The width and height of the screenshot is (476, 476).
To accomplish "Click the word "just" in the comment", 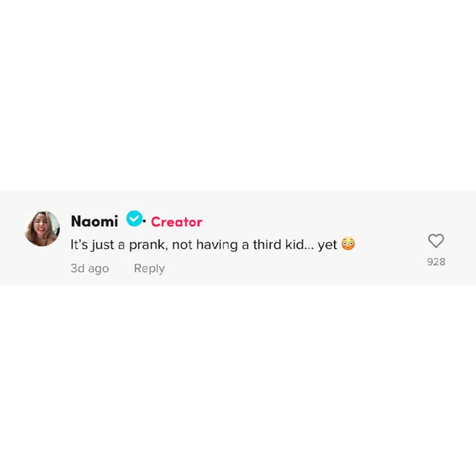I will (x=103, y=245).
